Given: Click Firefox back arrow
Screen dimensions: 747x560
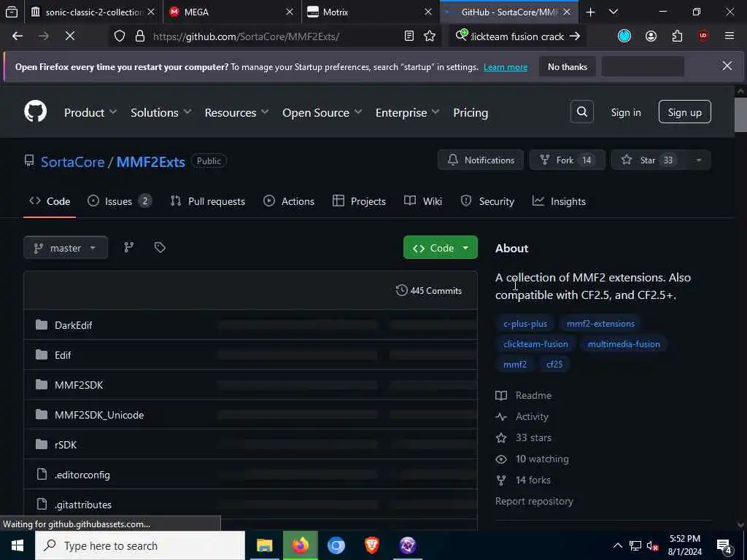Looking at the screenshot, I should pyautogui.click(x=18, y=36).
